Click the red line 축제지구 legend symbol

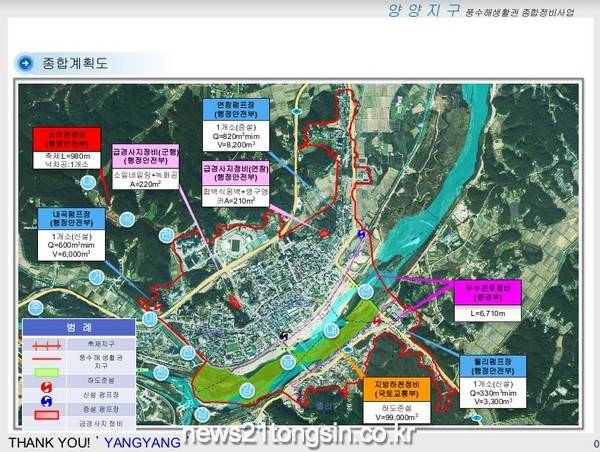[x=47, y=344]
